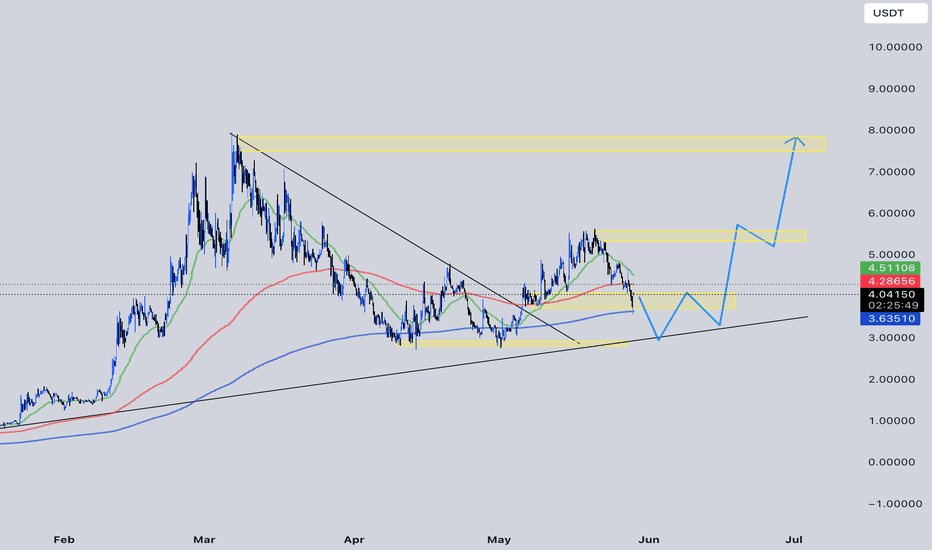Screen dimensions: 932x550
Task: Click the USDT currency button
Action: (x=895, y=13)
